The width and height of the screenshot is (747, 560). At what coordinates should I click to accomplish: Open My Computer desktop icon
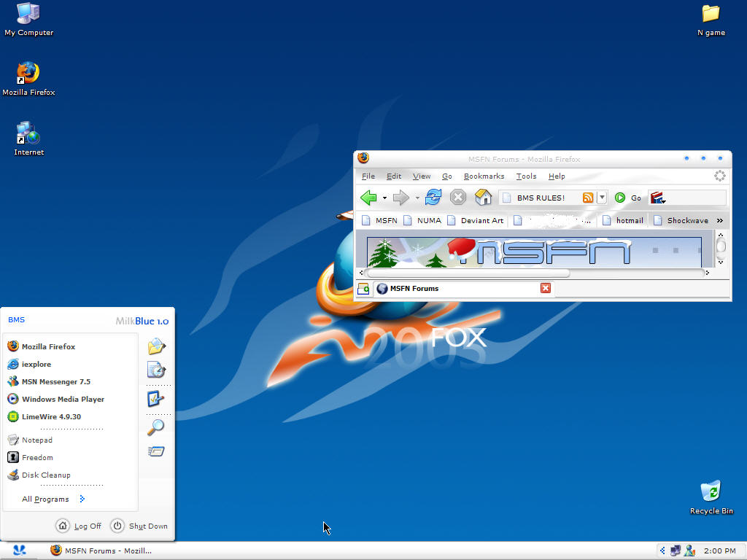click(x=28, y=20)
